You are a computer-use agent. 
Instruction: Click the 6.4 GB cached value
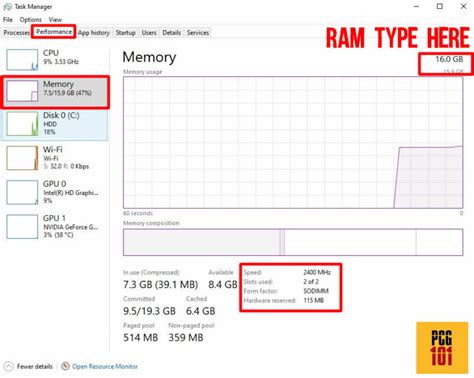coord(201,311)
